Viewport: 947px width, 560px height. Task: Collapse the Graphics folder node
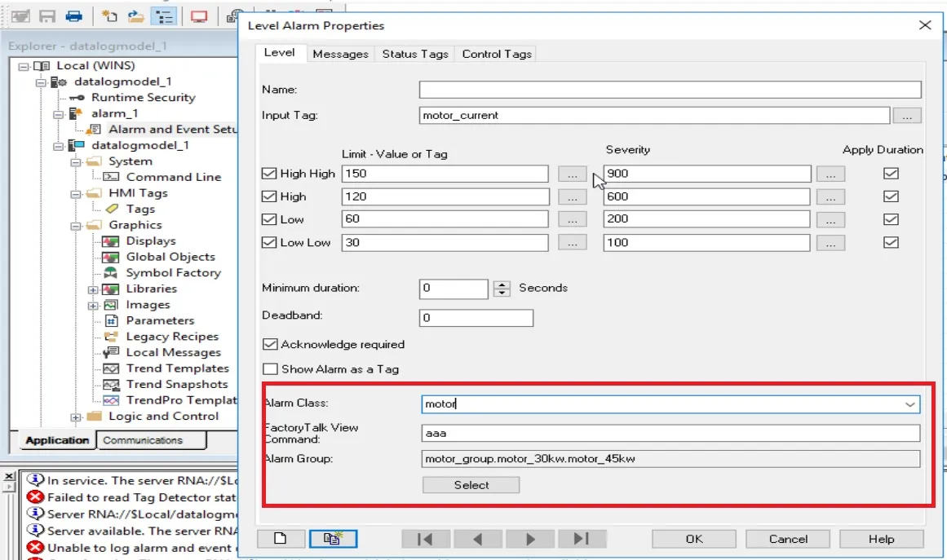[76, 226]
